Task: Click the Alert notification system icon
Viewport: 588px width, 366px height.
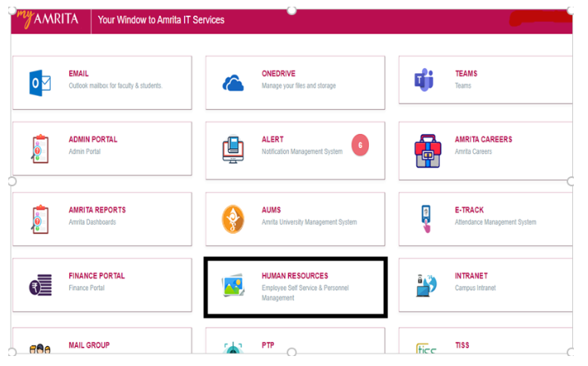Action: (x=233, y=149)
